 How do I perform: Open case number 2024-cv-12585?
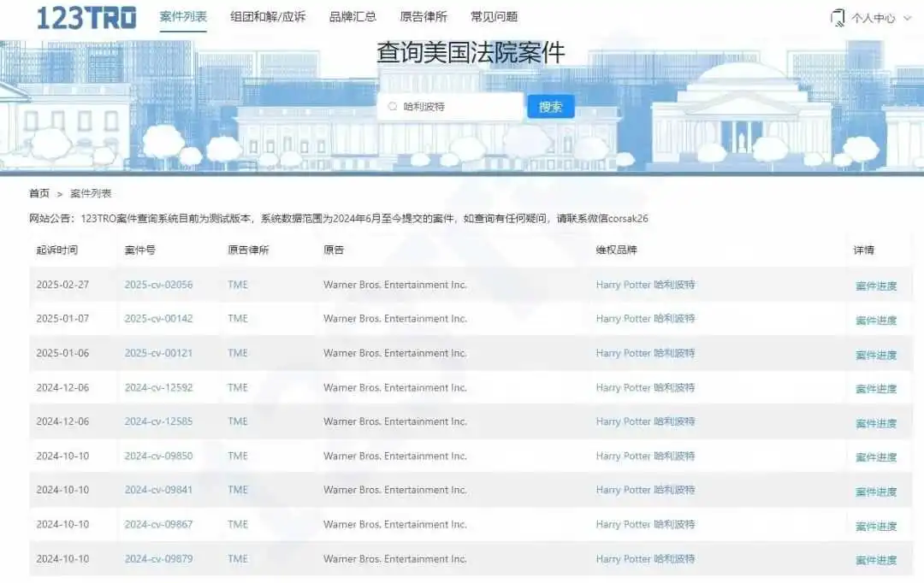click(x=158, y=421)
